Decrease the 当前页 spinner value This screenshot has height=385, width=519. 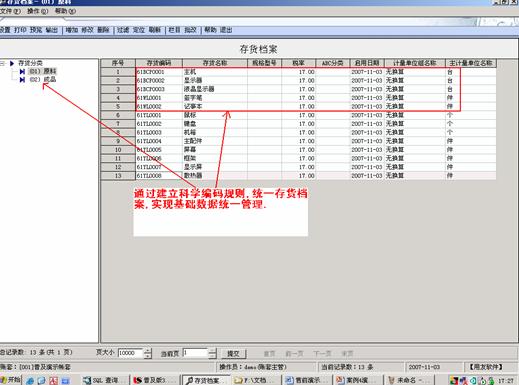[213, 356]
